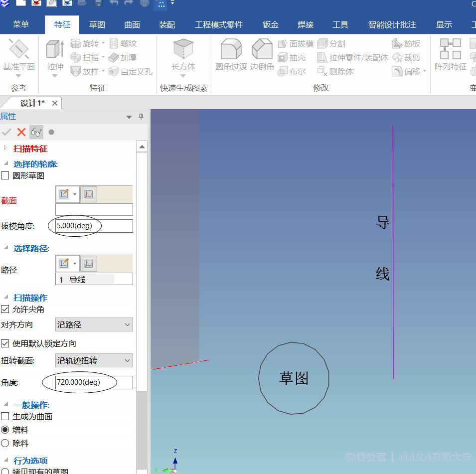This screenshot has width=476, height=474.
Task: Select the 导线 entry in path list
Action: click(x=86, y=279)
